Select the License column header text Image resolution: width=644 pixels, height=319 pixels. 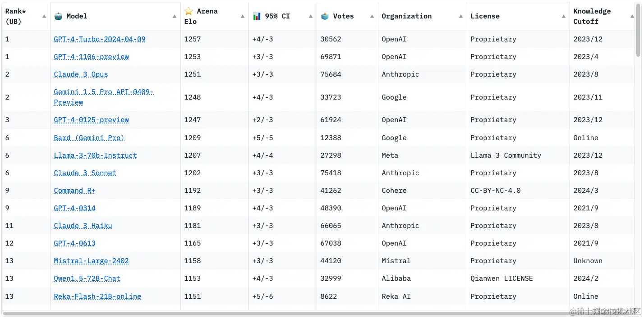(x=485, y=16)
